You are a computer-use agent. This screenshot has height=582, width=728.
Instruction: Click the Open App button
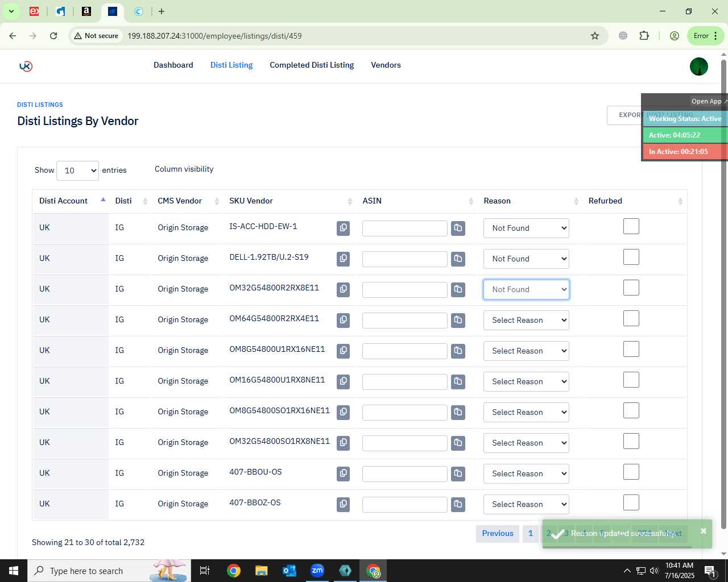click(x=709, y=101)
